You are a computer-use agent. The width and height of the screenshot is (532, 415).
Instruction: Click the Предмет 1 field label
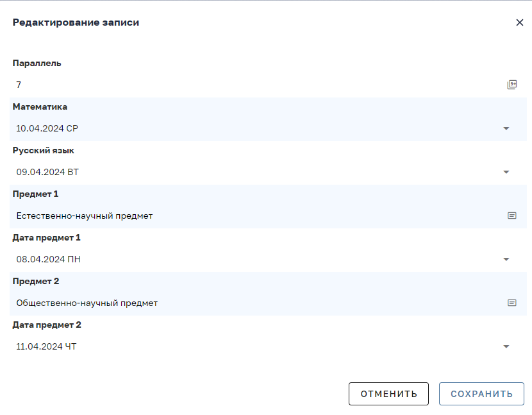36,194
